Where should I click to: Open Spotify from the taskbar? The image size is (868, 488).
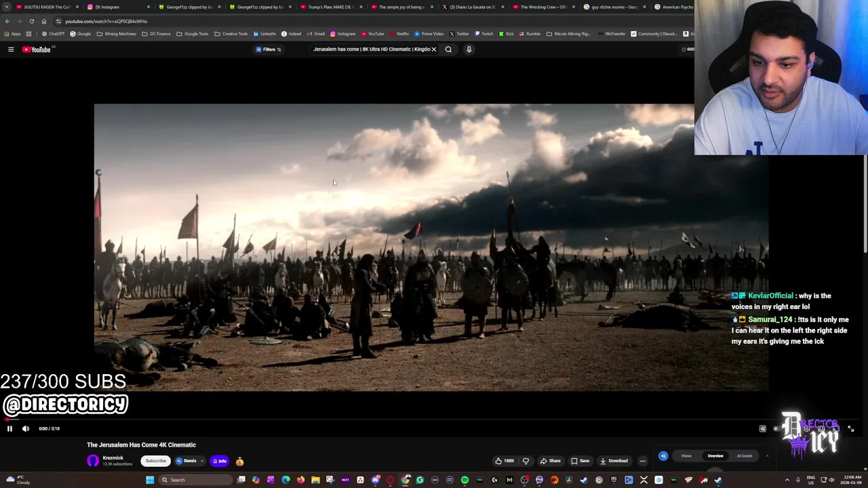click(465, 480)
